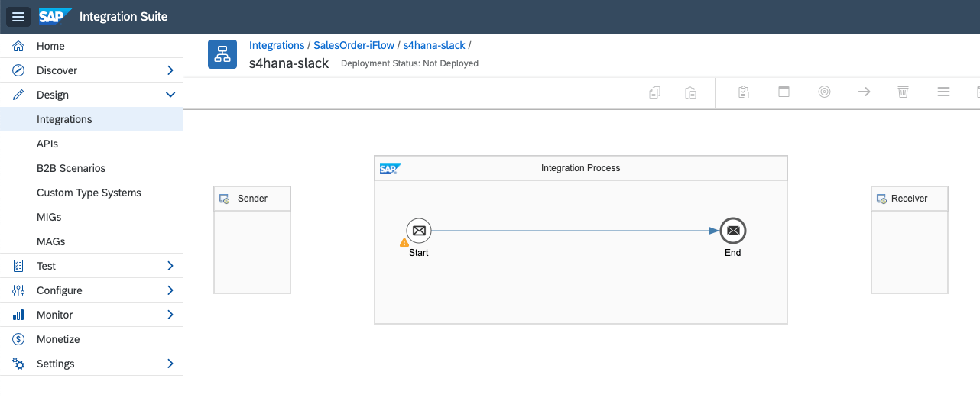
Task: Click the Receiver participant icon
Action: pos(881,199)
